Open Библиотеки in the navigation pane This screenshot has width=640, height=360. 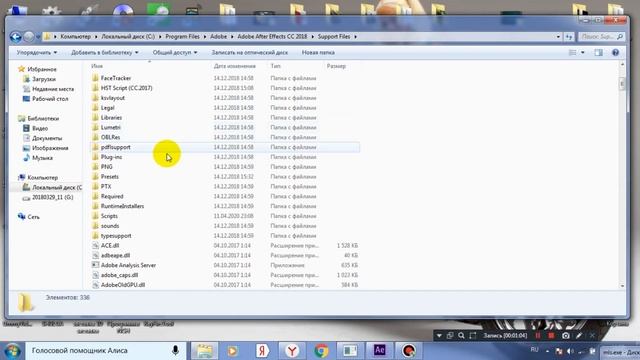[43, 118]
